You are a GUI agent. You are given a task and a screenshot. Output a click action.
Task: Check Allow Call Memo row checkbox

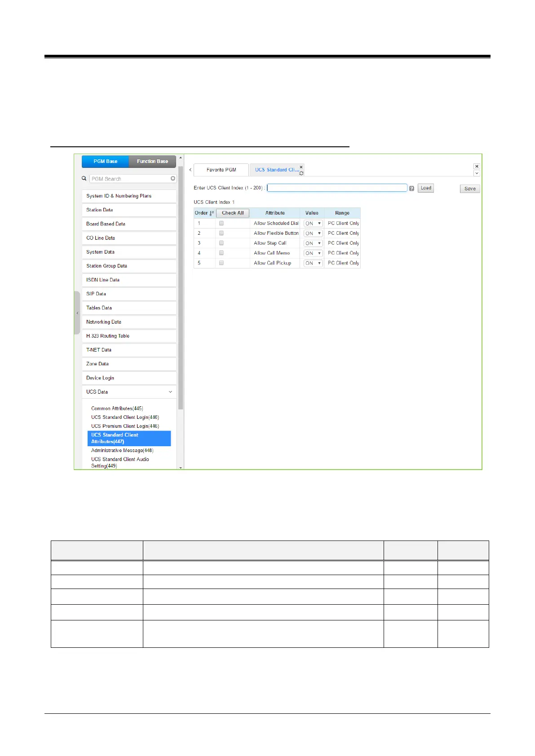point(221,253)
